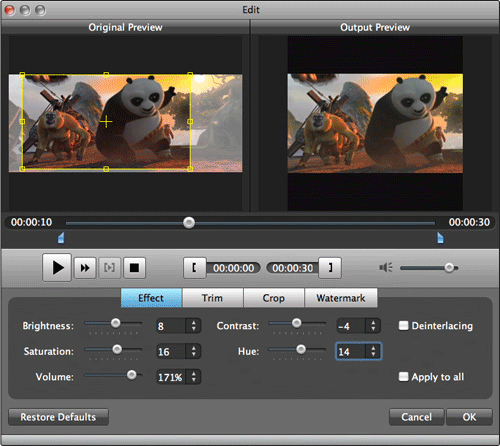Click the bottom-right crop handle
The image size is (500, 446).
pos(190,169)
